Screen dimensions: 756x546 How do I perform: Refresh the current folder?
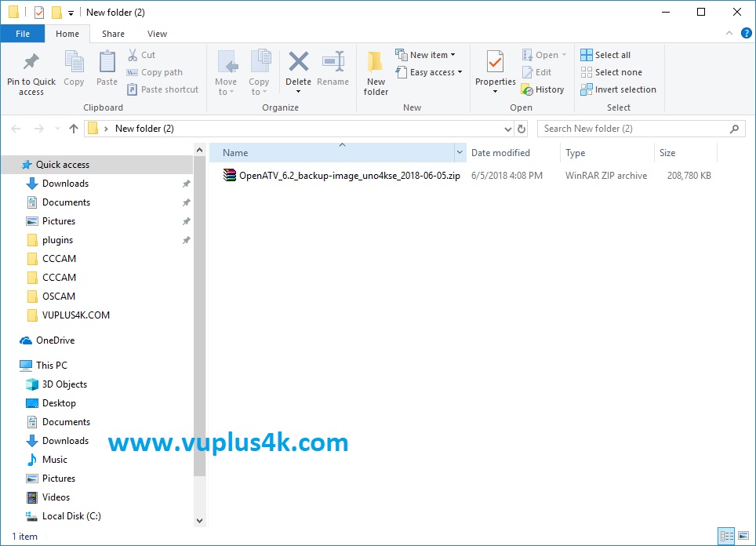[522, 129]
